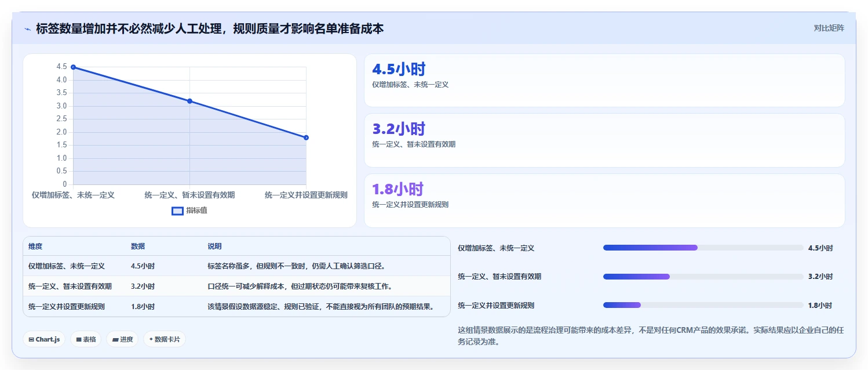Click description starting 口径统一可减少解释成本
This screenshot has width=868, height=370.
[x=300, y=286]
